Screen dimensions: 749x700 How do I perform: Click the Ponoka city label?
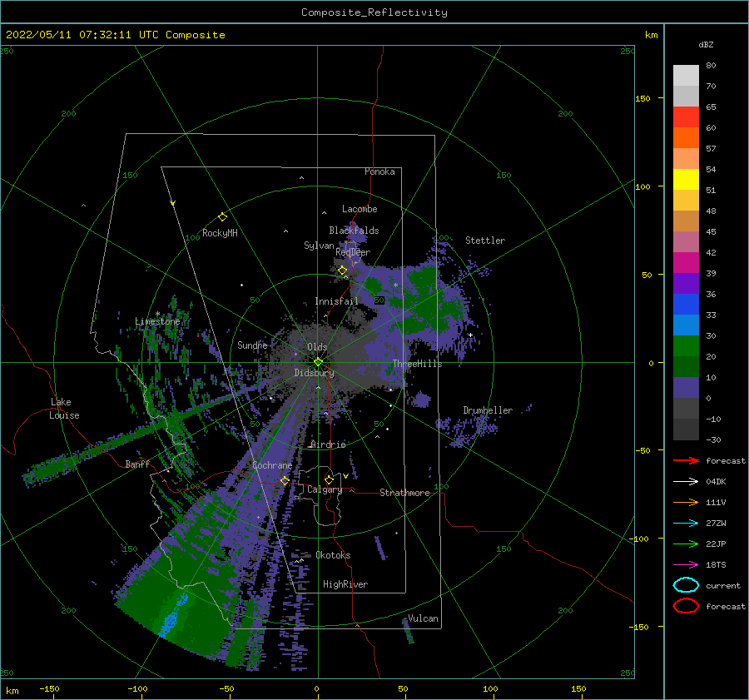pos(379,171)
